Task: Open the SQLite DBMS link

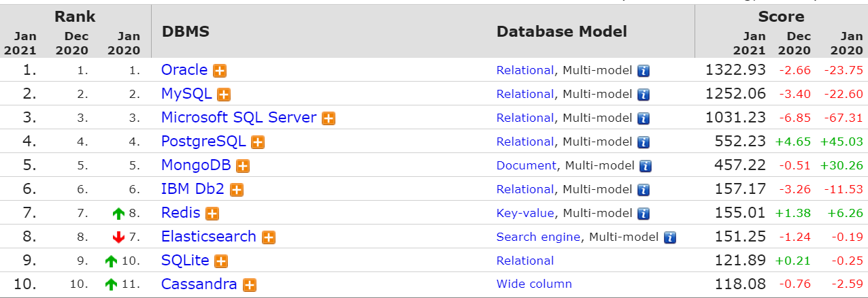Action: 185,261
